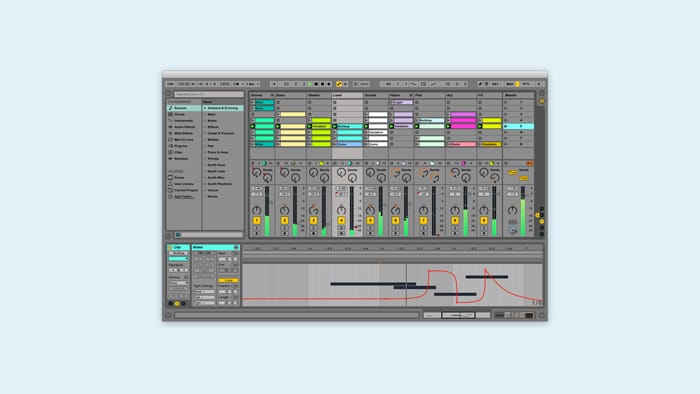Activate the Draw Mode pencil icon
This screenshot has width=700, height=394.
pyautogui.click(x=480, y=84)
